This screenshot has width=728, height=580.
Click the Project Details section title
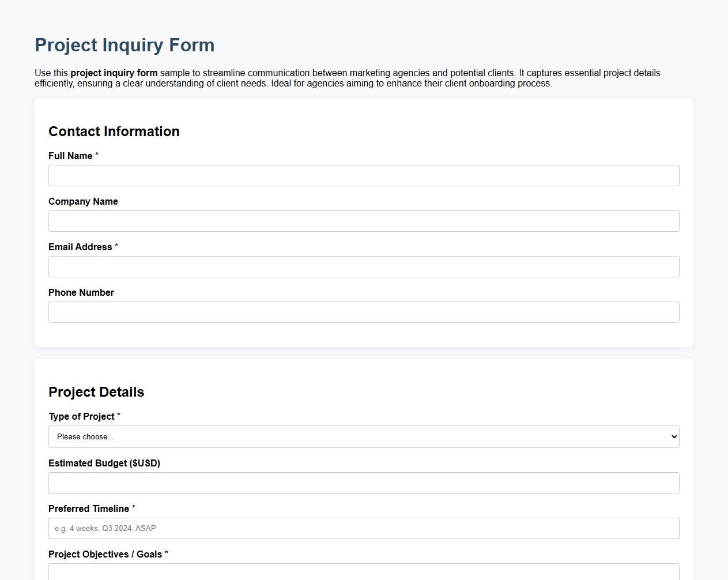pos(96,392)
